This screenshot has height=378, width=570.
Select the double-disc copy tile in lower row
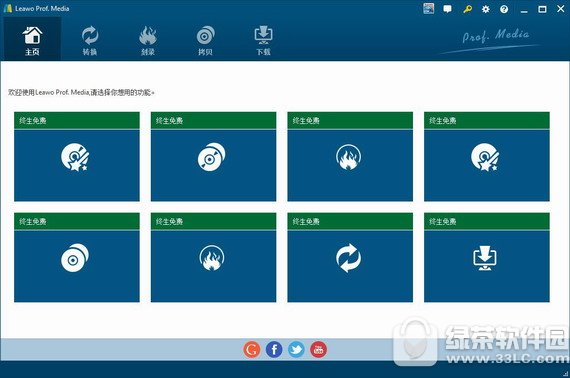(x=77, y=257)
